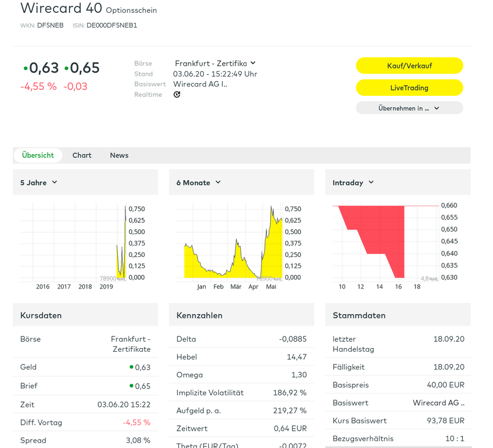Change the 6 Monate chart period
The width and height of the screenshot is (493, 448).
pyautogui.click(x=198, y=182)
